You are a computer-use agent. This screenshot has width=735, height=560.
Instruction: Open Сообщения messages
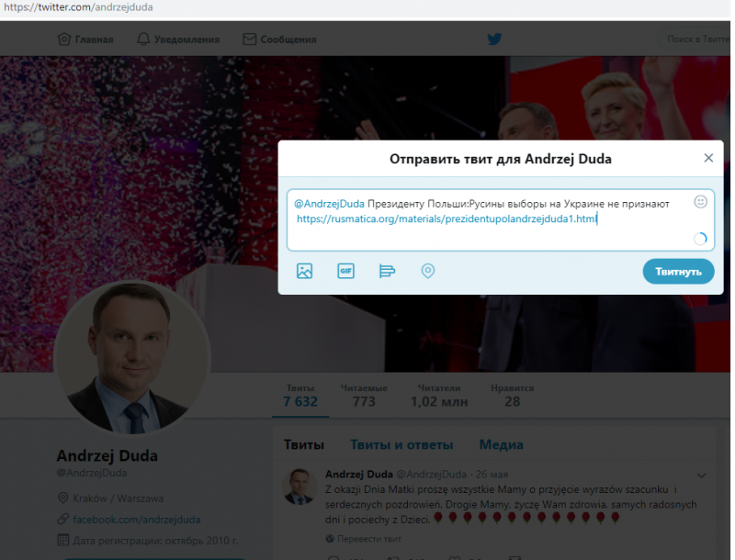tap(279, 39)
